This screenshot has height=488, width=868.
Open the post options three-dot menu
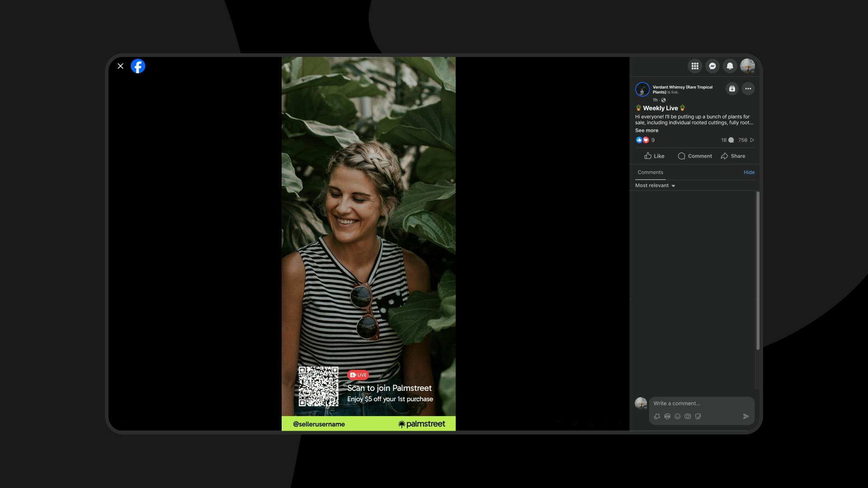pos(748,89)
